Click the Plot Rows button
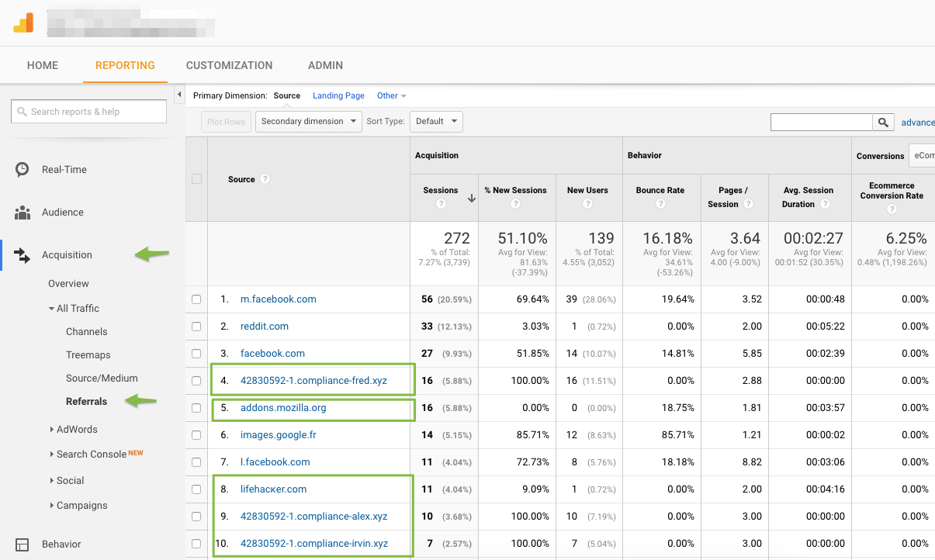Image resolution: width=935 pixels, height=560 pixels. click(x=227, y=122)
